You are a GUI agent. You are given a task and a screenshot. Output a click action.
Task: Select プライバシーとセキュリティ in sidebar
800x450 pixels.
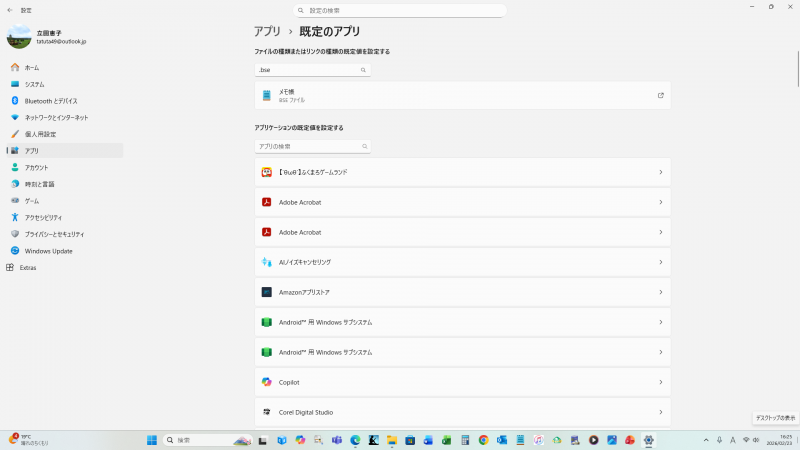(56, 234)
